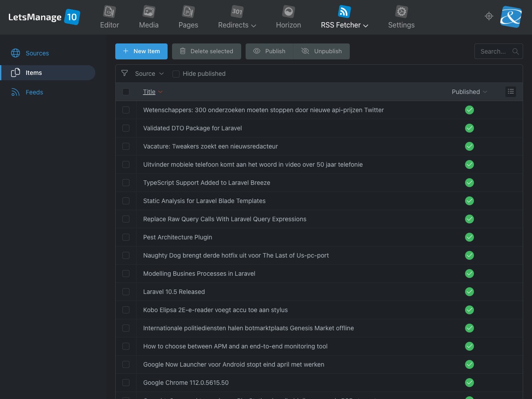Screen dimensions: 532x399
Task: Sort by the Title column header
Action: pyautogui.click(x=149, y=92)
